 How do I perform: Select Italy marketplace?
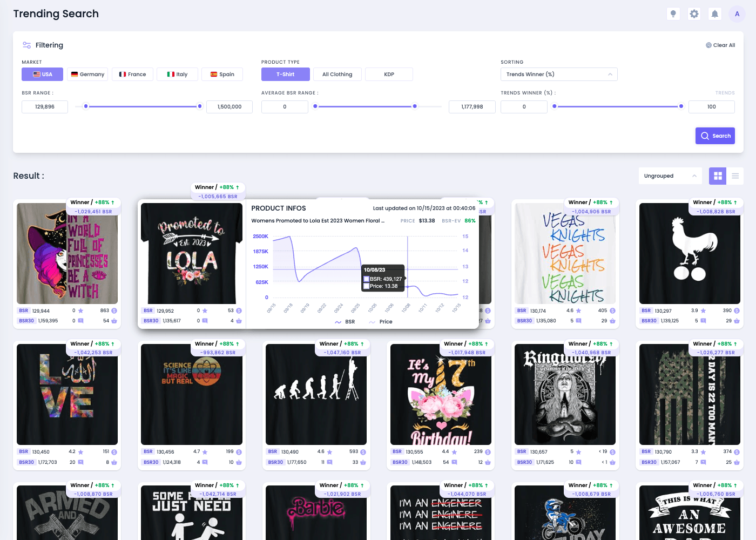[177, 75]
